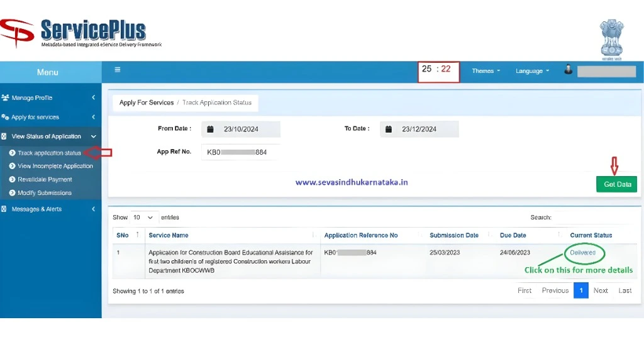Image resolution: width=644 pixels, height=337 pixels.
Task: Open the Themes dropdown
Action: pyautogui.click(x=486, y=71)
